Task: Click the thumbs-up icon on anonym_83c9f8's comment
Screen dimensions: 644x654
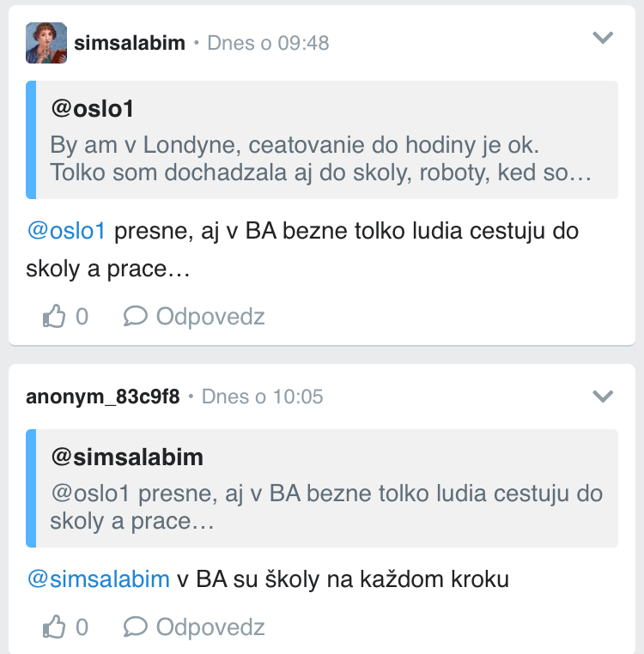Action: coord(54,627)
